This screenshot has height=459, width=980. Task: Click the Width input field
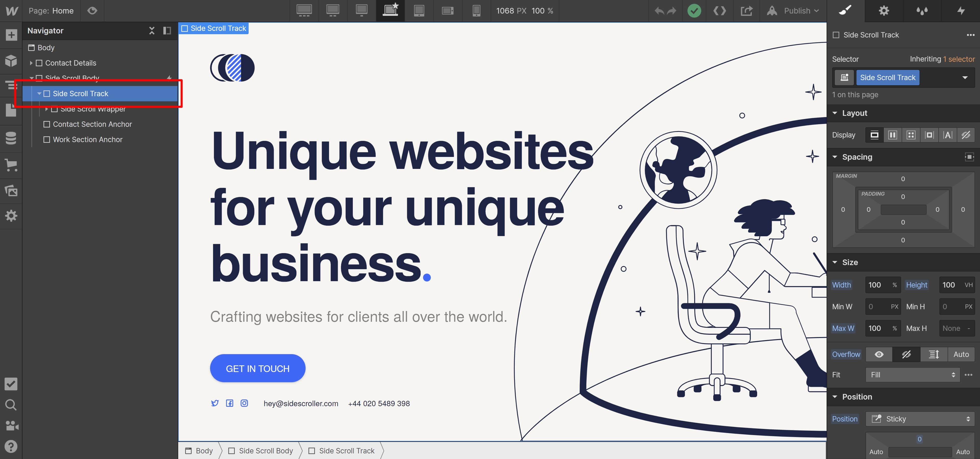click(882, 285)
